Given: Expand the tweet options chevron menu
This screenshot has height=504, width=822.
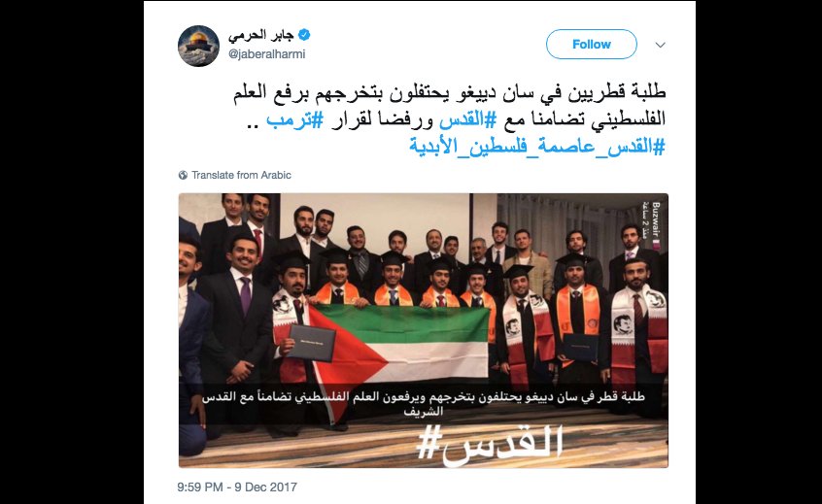Looking at the screenshot, I should tap(661, 45).
